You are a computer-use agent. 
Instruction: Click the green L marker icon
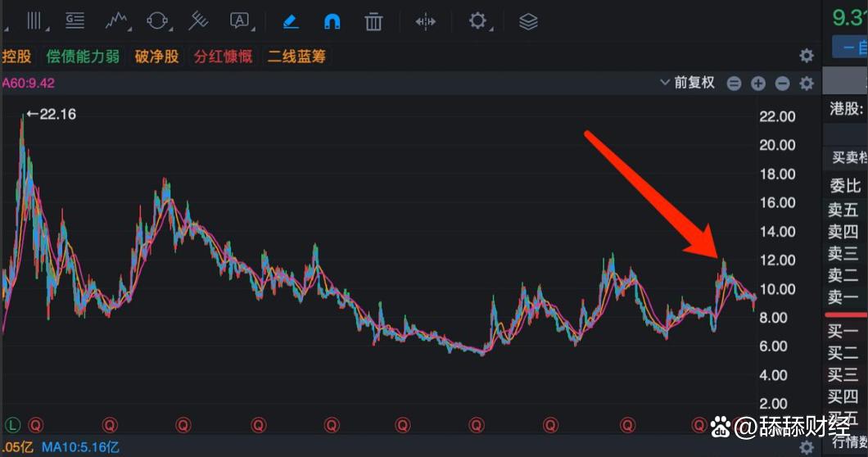(x=13, y=425)
